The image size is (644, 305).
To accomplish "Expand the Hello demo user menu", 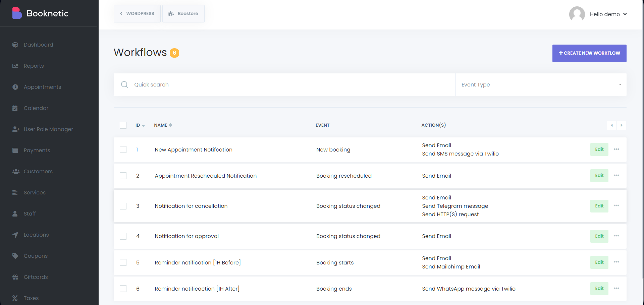I will click(608, 14).
